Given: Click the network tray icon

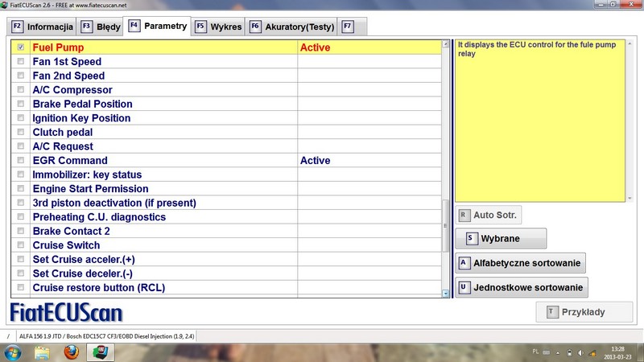Looking at the screenshot, I should 592,352.
